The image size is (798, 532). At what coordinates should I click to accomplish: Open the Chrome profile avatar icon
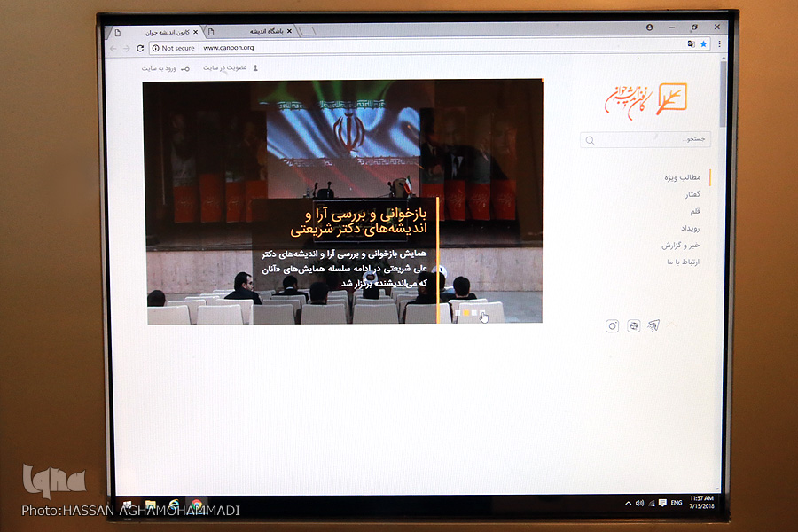pos(649,27)
